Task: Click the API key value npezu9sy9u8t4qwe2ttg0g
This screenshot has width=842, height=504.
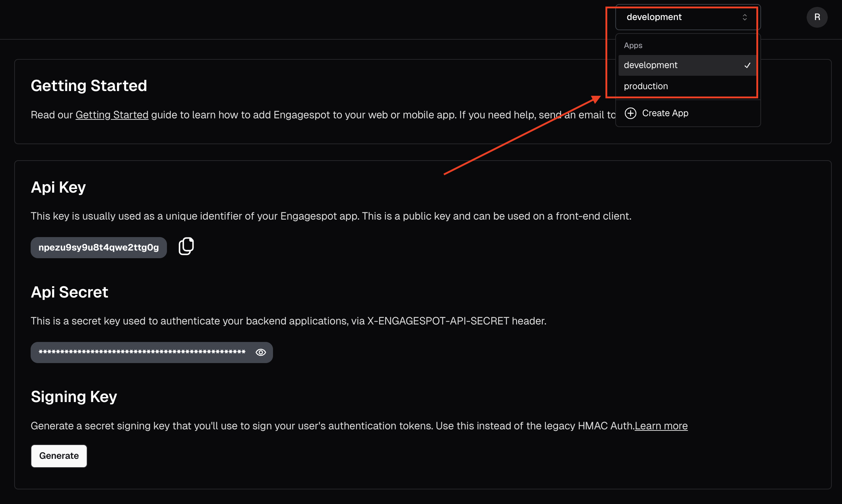Action: tap(99, 248)
